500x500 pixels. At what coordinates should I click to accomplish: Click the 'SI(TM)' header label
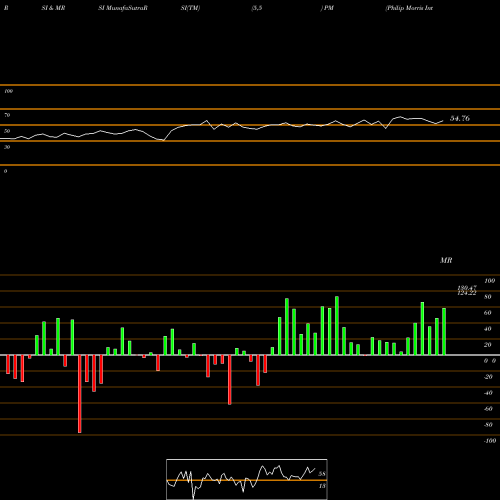(190, 8)
